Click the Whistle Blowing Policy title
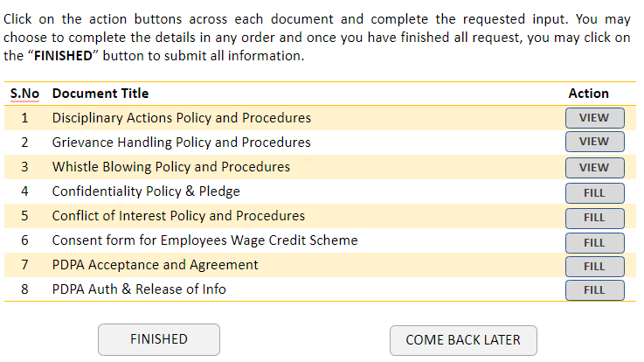 pyautogui.click(x=171, y=167)
